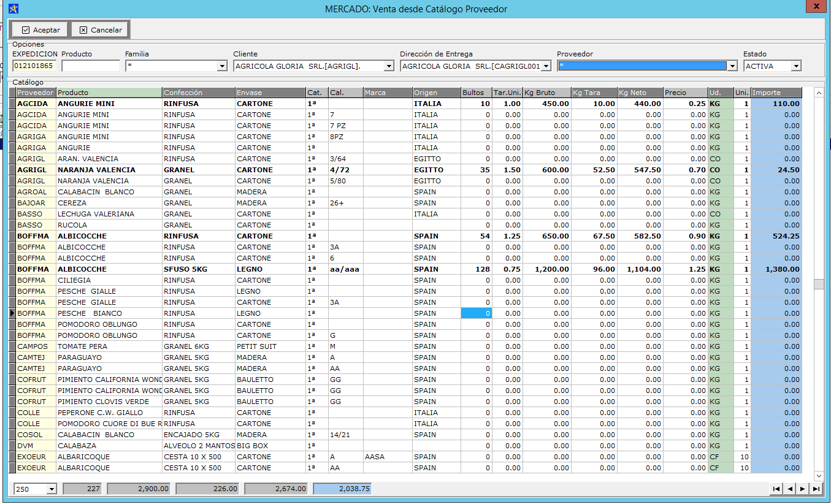Viewport: 831px width, 504px height.
Task: Click scroll-down arrow of catalog grid
Action: (818, 476)
